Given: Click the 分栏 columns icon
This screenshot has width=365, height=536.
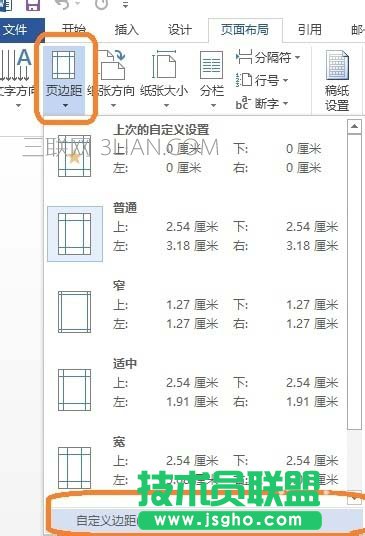Looking at the screenshot, I should coord(212,66).
